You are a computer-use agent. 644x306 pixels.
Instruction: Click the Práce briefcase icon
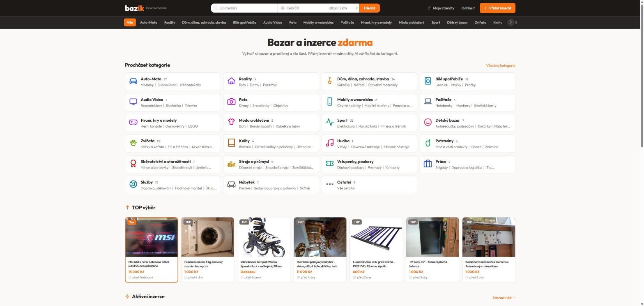click(x=428, y=164)
